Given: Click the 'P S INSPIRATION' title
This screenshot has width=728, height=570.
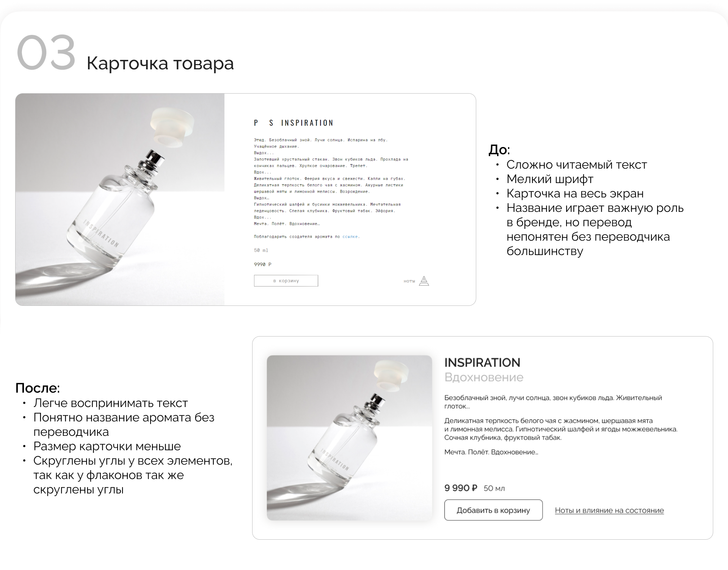Looking at the screenshot, I should tap(293, 123).
